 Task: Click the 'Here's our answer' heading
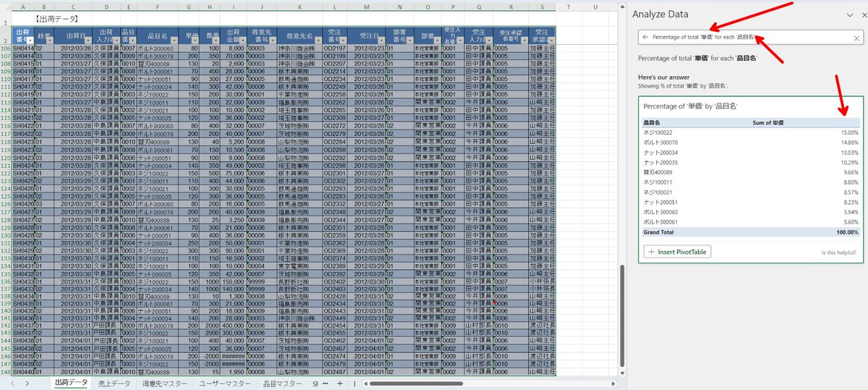[x=665, y=77]
